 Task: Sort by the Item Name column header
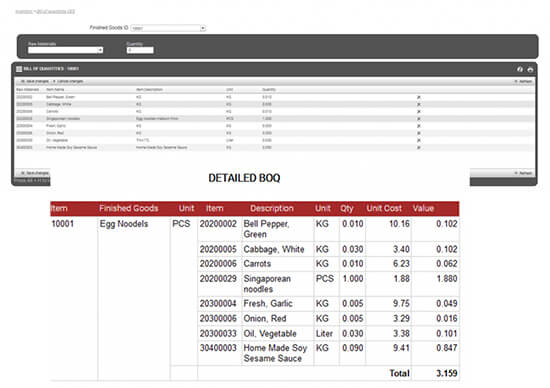pyautogui.click(x=55, y=90)
